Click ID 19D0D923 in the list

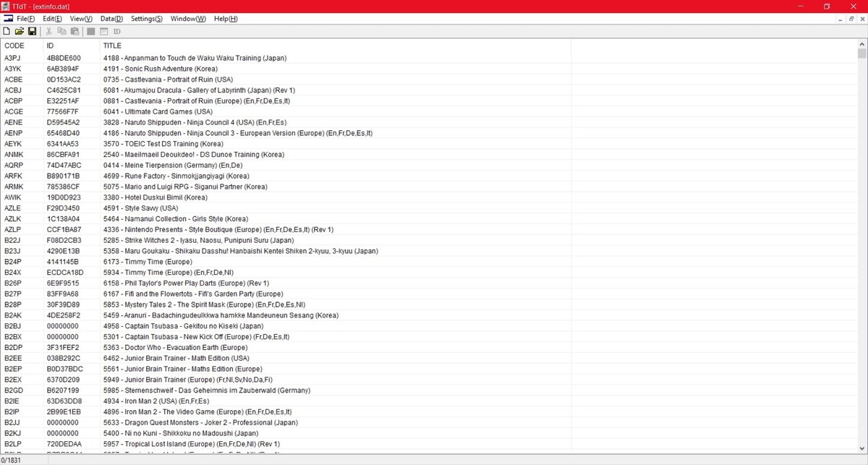pyautogui.click(x=63, y=197)
